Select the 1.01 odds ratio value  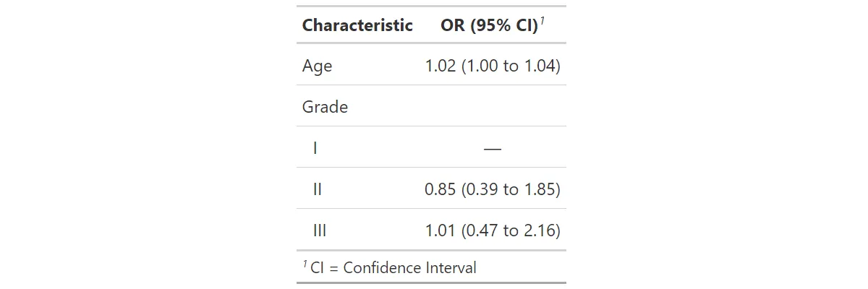click(x=440, y=231)
